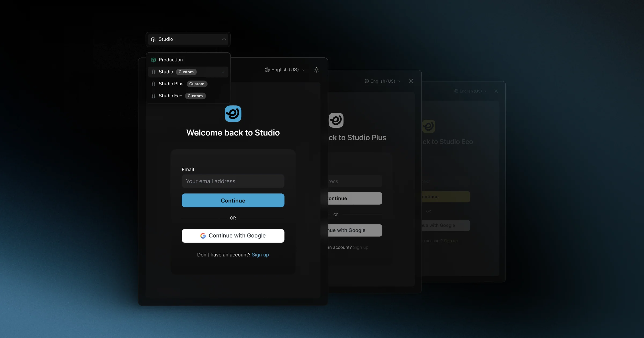
Task: Open language dropdown in Studio Plus window
Action: (x=382, y=81)
